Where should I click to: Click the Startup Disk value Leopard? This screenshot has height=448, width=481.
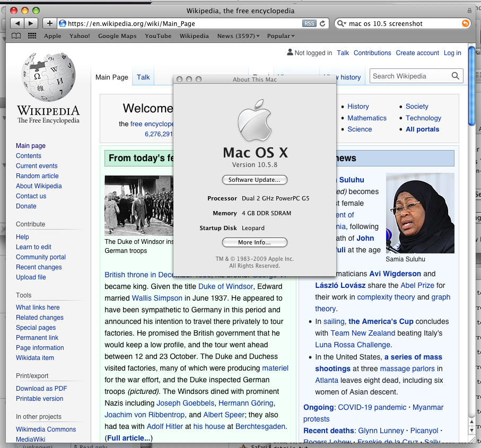(253, 228)
